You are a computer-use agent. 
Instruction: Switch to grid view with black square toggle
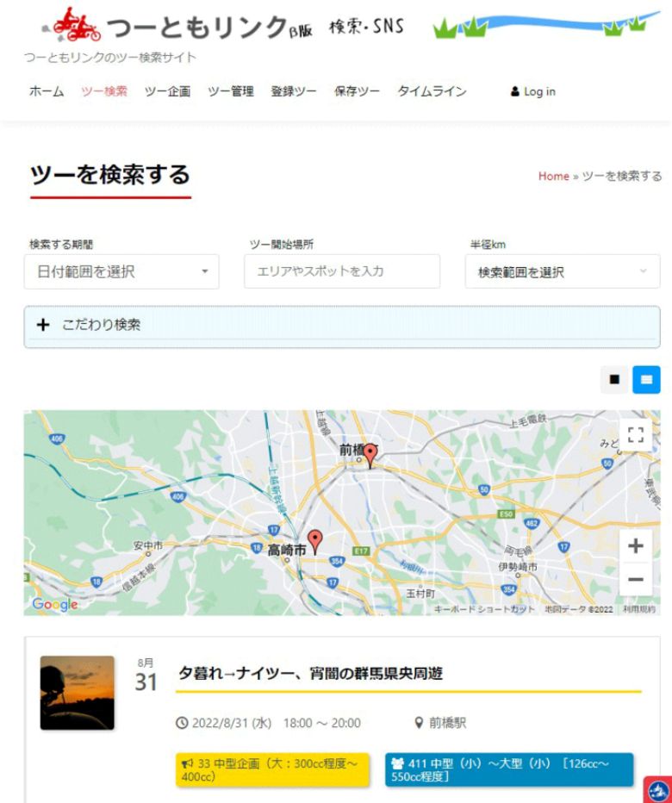click(x=614, y=379)
